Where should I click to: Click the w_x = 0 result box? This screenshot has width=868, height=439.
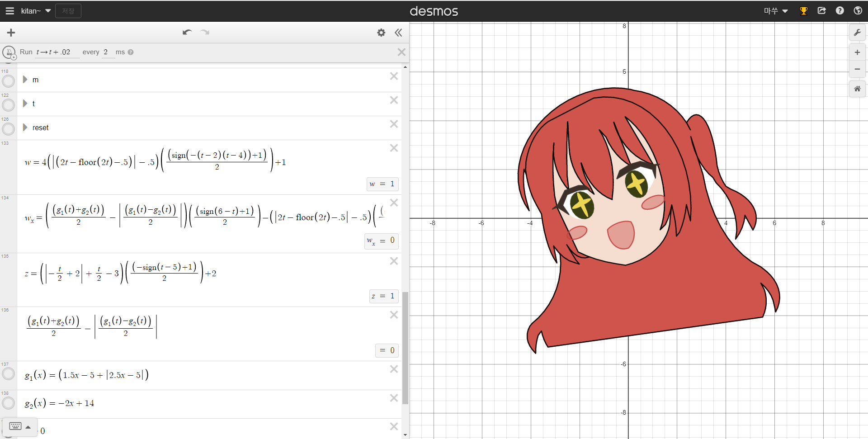(x=382, y=241)
